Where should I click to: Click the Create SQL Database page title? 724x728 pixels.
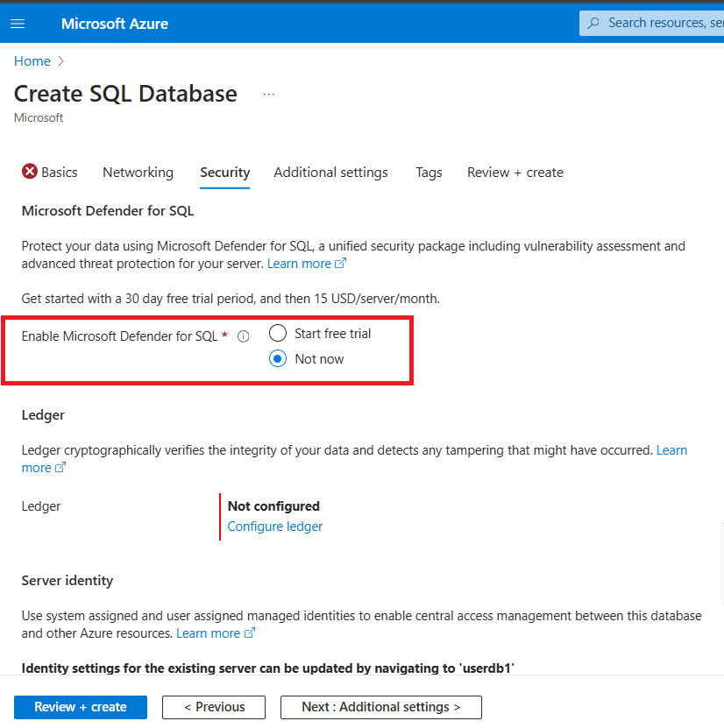coord(125,95)
